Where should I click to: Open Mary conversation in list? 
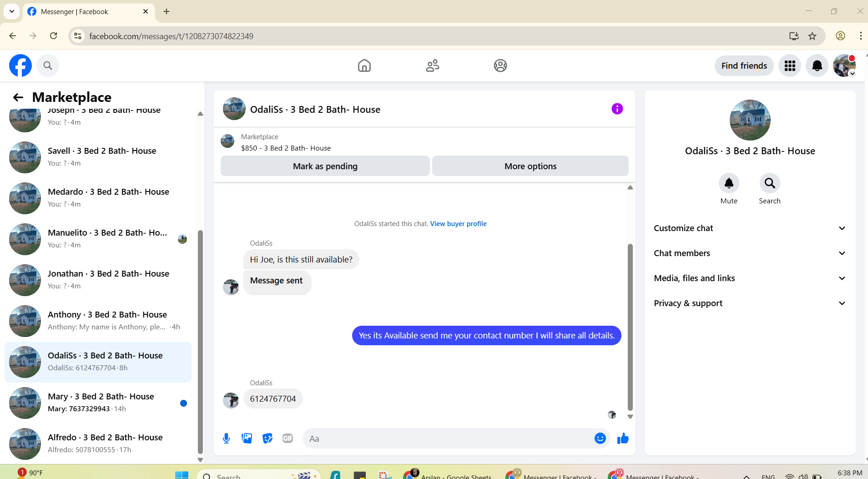click(x=98, y=403)
